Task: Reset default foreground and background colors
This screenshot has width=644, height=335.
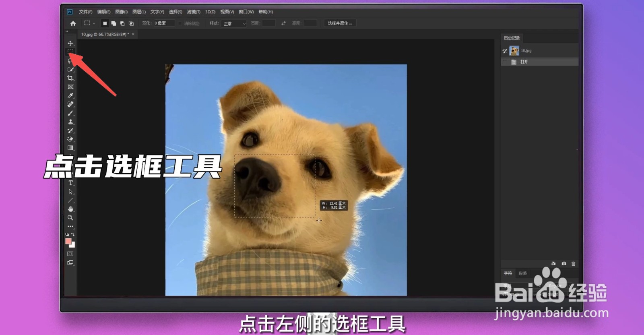Action: pyautogui.click(x=67, y=234)
